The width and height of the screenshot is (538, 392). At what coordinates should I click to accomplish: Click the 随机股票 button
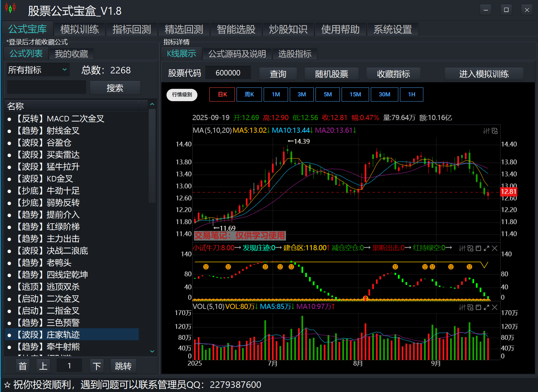331,74
